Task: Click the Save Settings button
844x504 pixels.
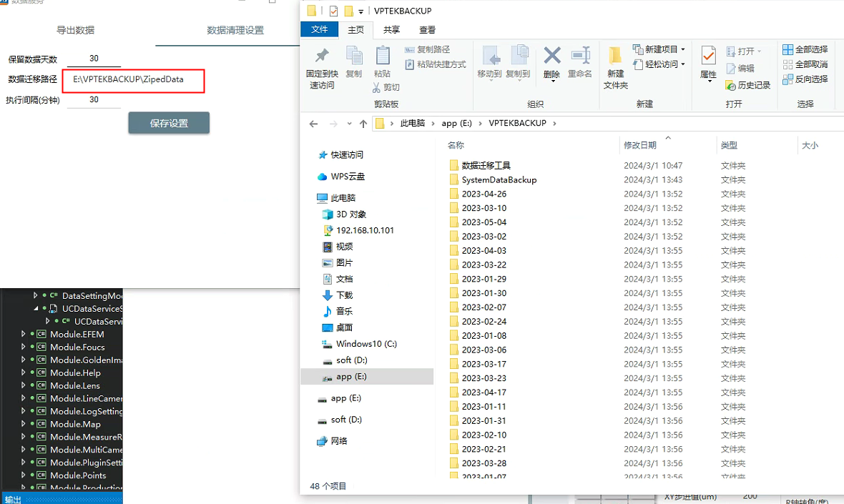Action: coord(169,123)
